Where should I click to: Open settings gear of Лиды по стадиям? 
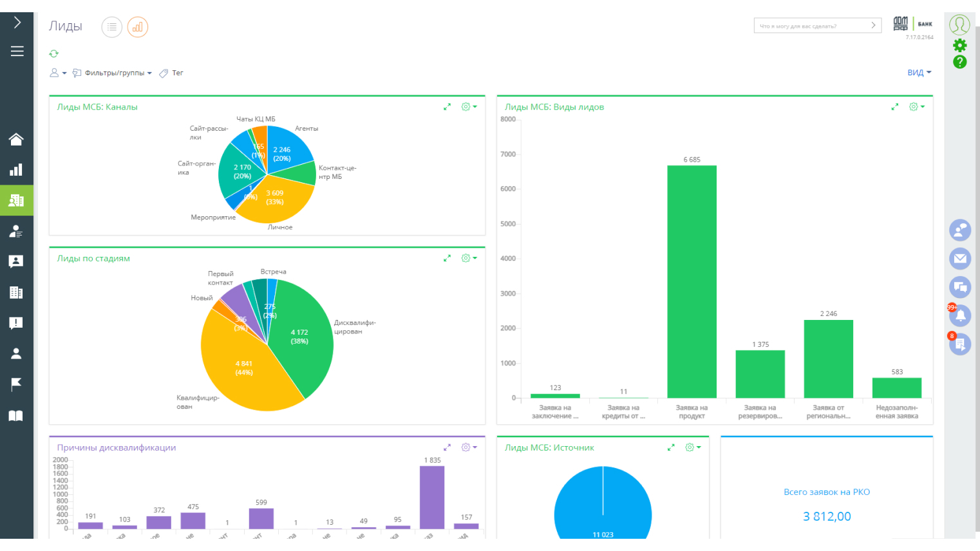(469, 258)
